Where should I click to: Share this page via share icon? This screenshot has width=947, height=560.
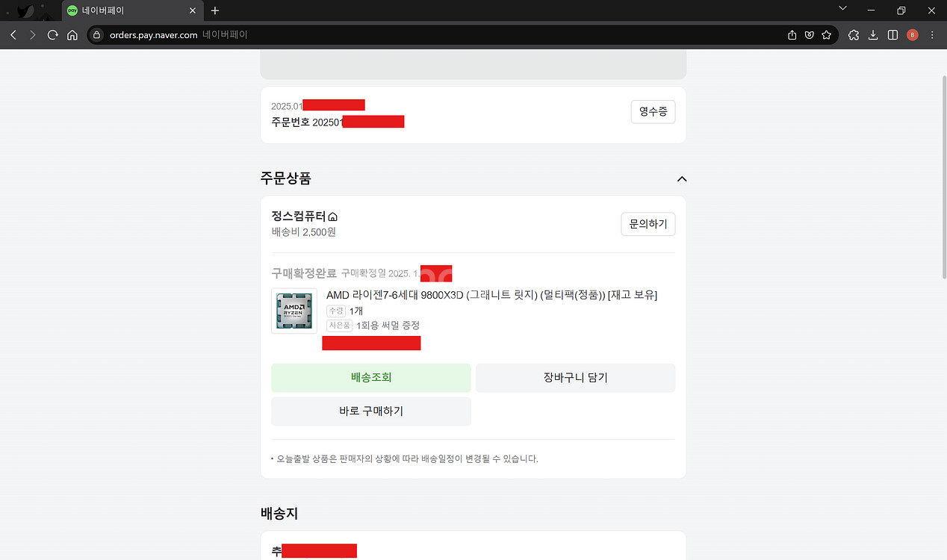tap(792, 35)
